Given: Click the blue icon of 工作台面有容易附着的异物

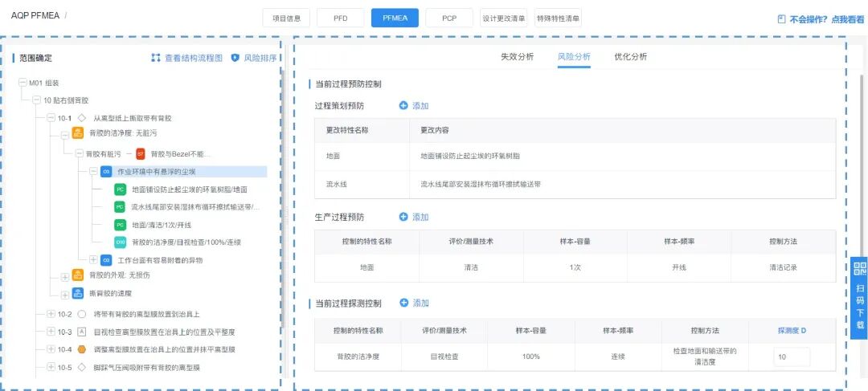Looking at the screenshot, I should point(106,259).
